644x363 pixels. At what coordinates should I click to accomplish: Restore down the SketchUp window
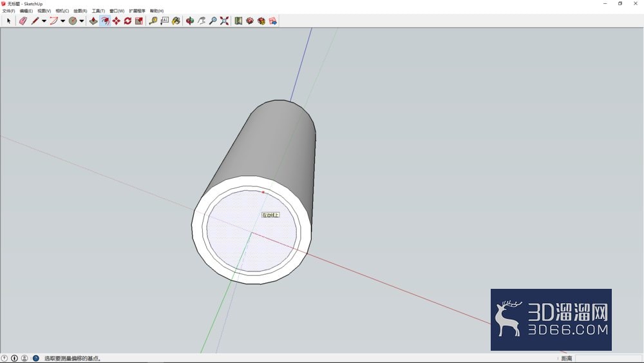pyautogui.click(x=620, y=4)
